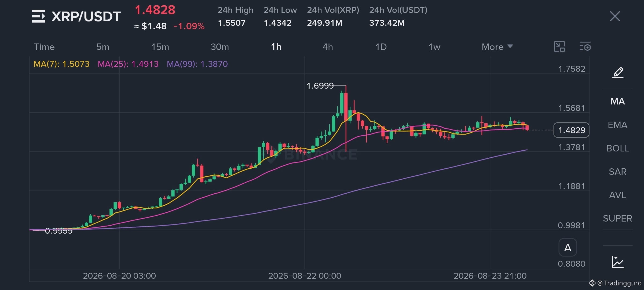Click the XRP/USDT pair title

click(x=86, y=16)
